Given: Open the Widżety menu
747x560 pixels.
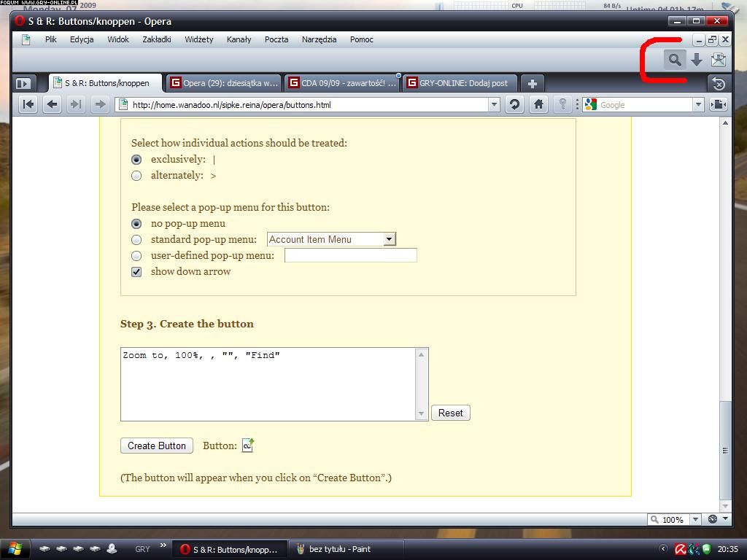Looking at the screenshot, I should [199, 39].
